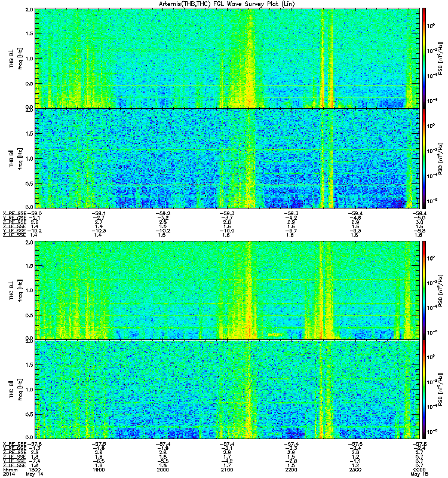This screenshot has width=448, height=478.
Task: Click the '0.5' frequency tick of the THC B⊥ panel
Action: tap(29, 315)
